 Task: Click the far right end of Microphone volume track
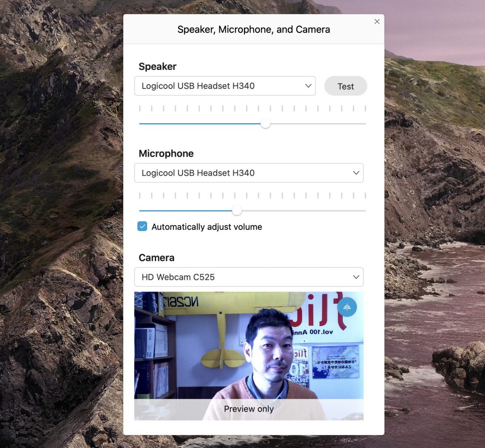(x=364, y=210)
